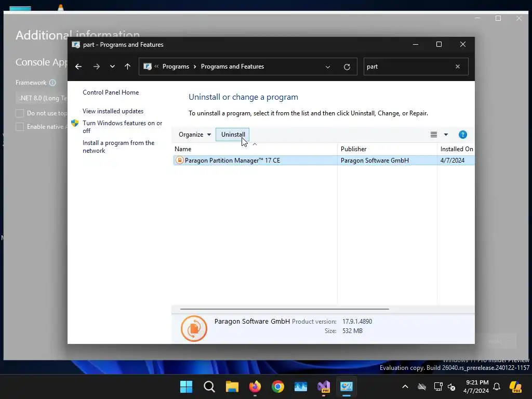Click product version 17.9.1.4890 text
This screenshot has height=399, width=532.
(x=357, y=321)
